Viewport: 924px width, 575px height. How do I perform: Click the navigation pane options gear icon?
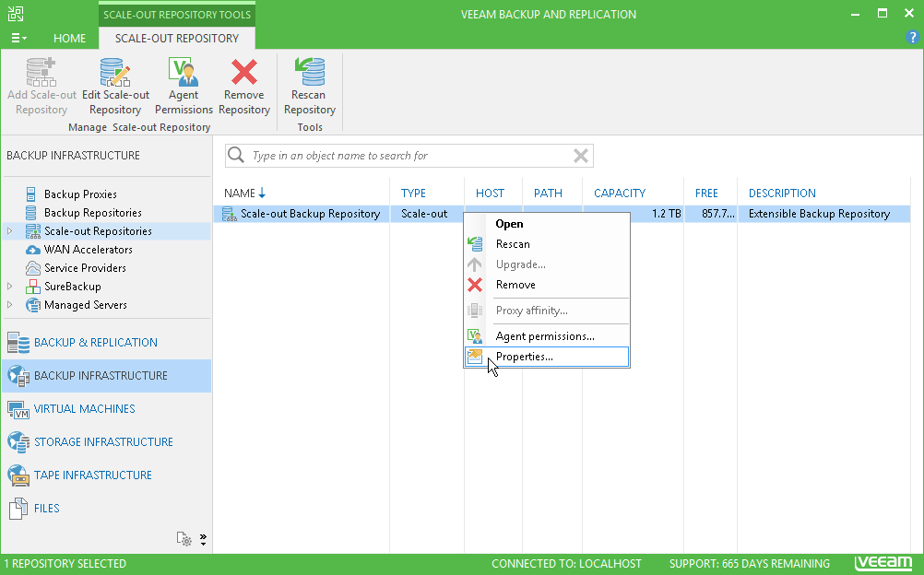tap(184, 539)
